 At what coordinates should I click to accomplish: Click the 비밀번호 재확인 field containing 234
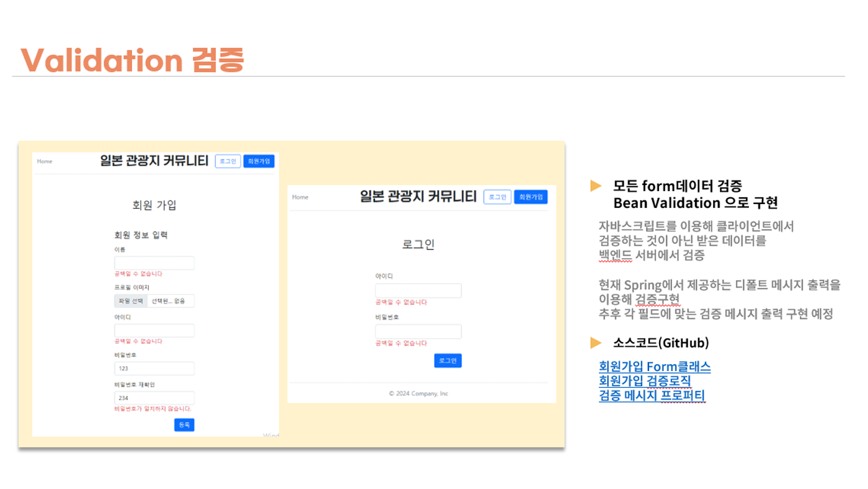click(x=154, y=398)
